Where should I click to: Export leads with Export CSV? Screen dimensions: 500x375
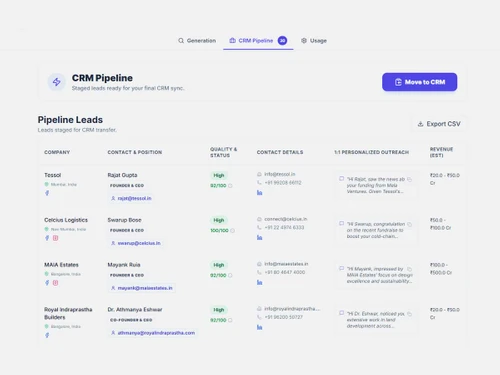click(439, 124)
